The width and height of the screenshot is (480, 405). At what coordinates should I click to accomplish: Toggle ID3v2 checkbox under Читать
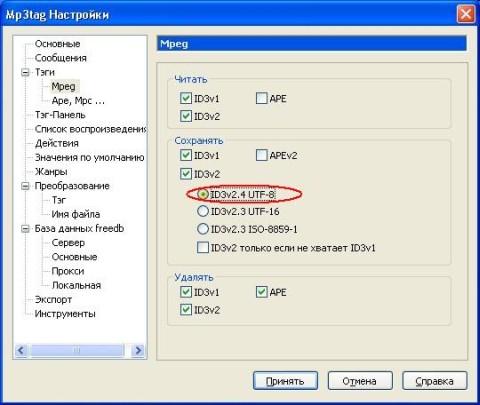(186, 116)
